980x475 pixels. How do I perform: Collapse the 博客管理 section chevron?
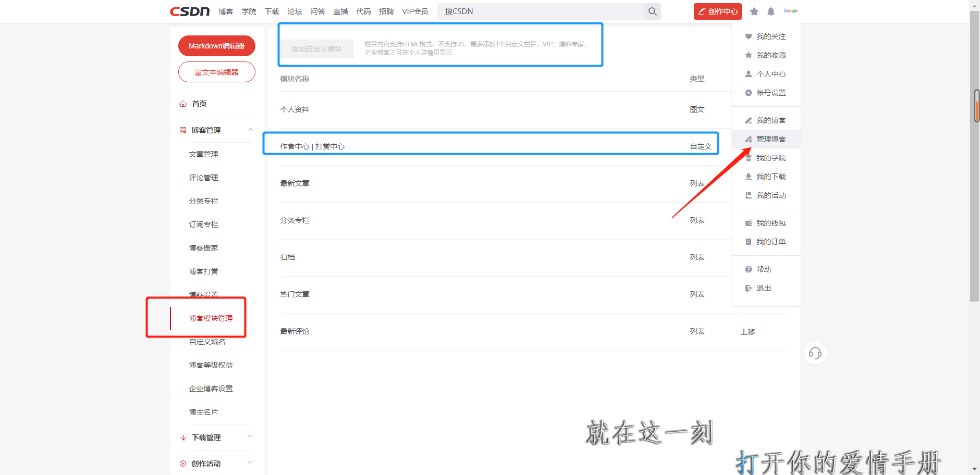pyautogui.click(x=250, y=130)
